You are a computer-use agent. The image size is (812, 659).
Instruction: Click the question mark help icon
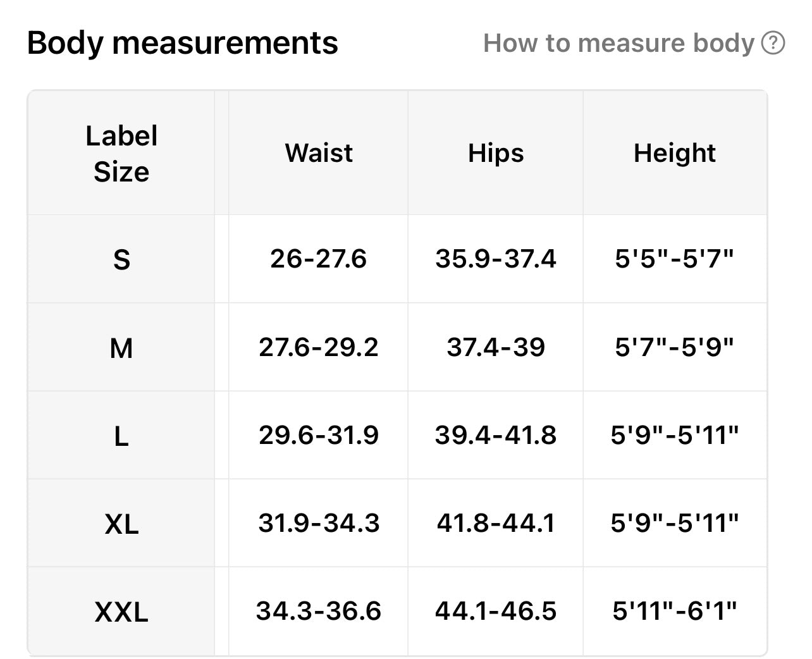tap(773, 44)
